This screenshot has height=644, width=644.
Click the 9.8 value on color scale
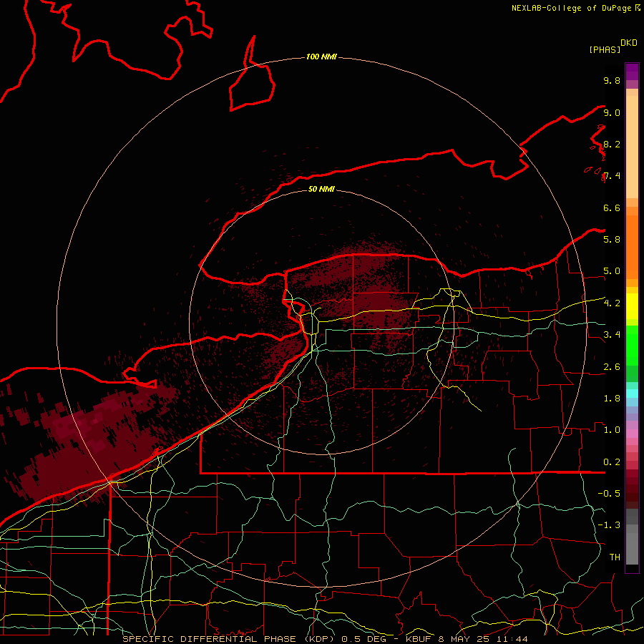[x=612, y=80]
